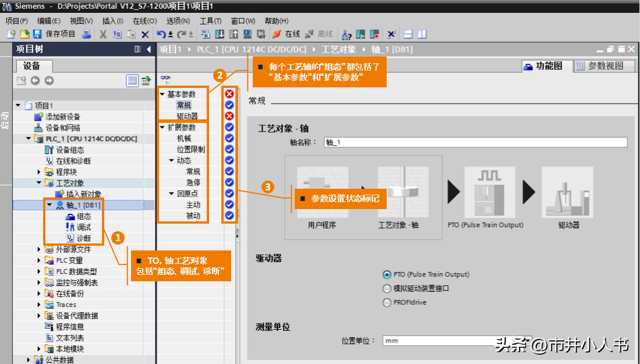The image size is (640, 364).
Task: Collapse the 扩展参数 extended parameters section
Action: click(162, 128)
